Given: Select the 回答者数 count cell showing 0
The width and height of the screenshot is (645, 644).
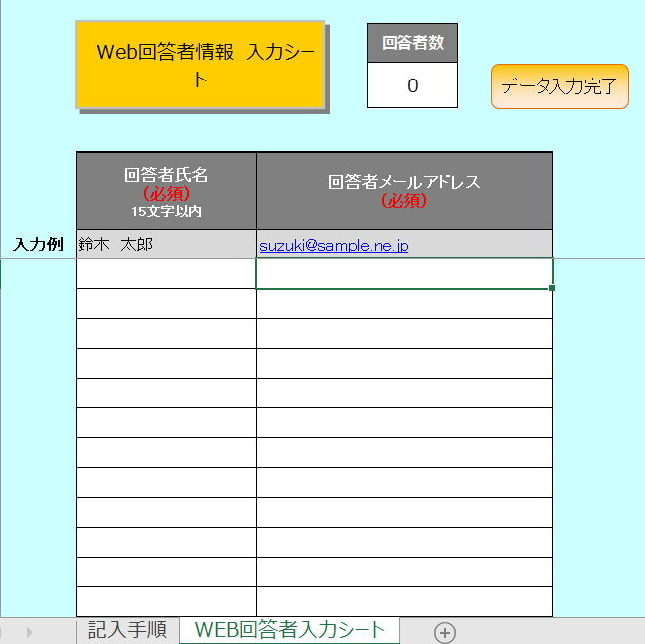Looking at the screenshot, I should (411, 85).
